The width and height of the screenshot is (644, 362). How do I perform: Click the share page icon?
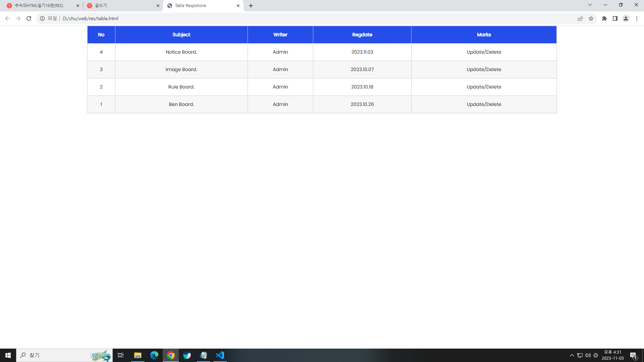tap(580, 18)
